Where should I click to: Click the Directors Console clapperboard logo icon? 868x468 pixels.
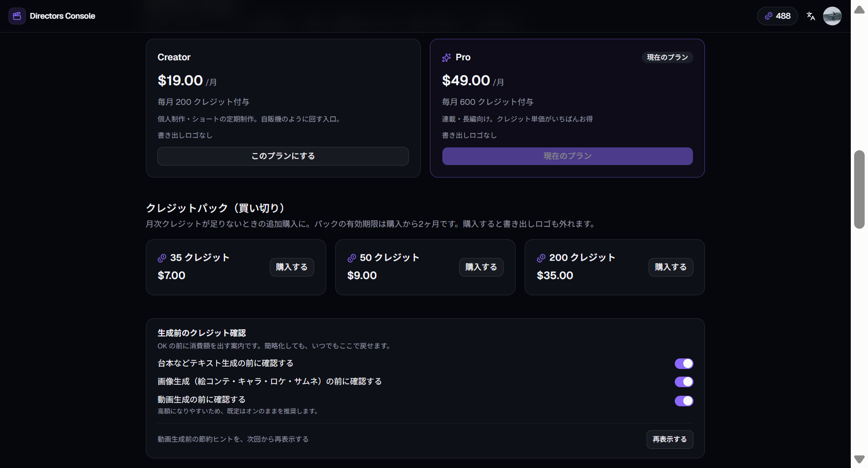(17, 16)
